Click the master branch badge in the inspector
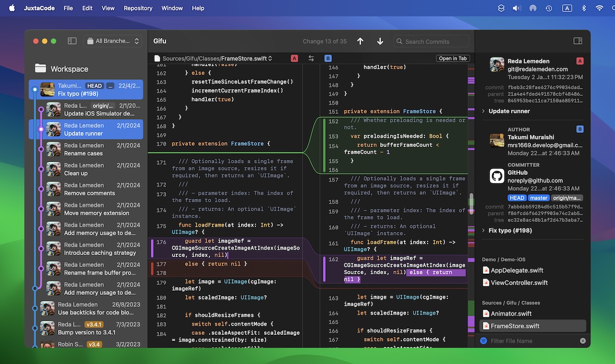The width and height of the screenshot is (615, 364). [539, 198]
